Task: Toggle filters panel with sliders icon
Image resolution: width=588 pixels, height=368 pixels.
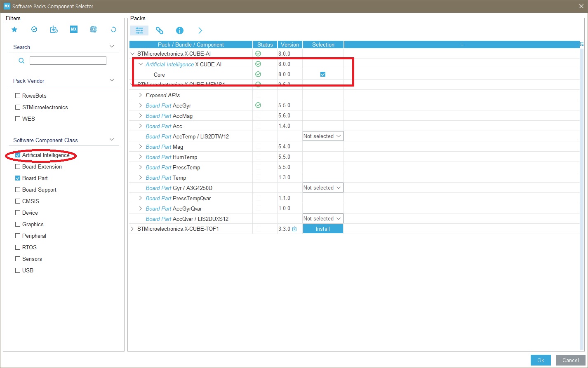Action: (x=139, y=30)
